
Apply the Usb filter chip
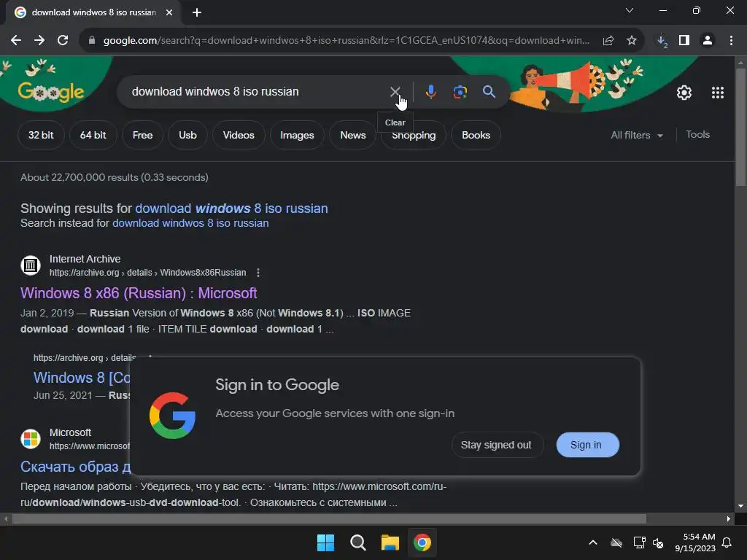pos(187,135)
